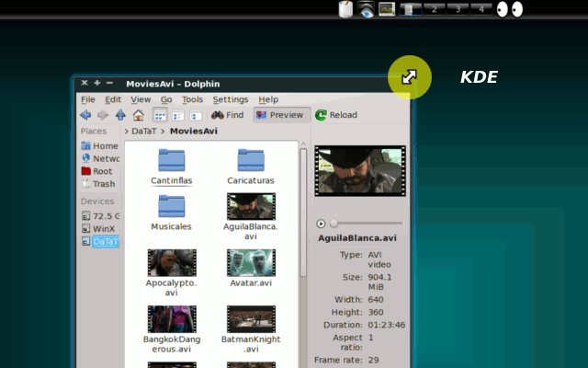Select BatmanKnight.avi thumbnail
This screenshot has height=368, width=588.
pyautogui.click(x=251, y=319)
